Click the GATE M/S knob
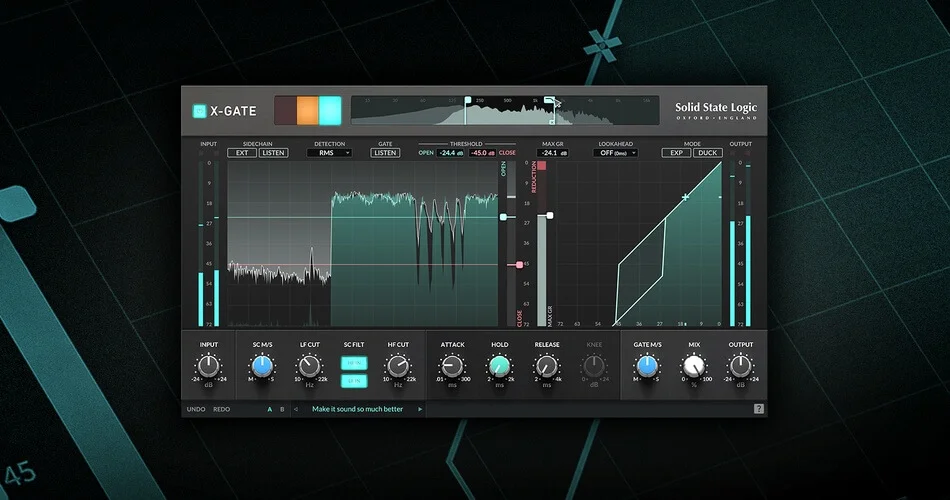 (647, 366)
